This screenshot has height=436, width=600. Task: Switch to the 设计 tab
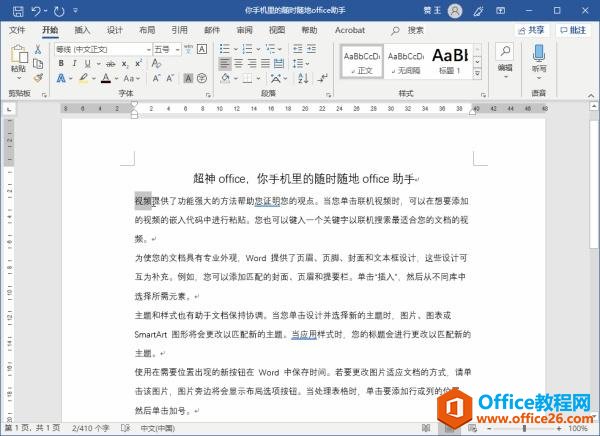(x=114, y=30)
